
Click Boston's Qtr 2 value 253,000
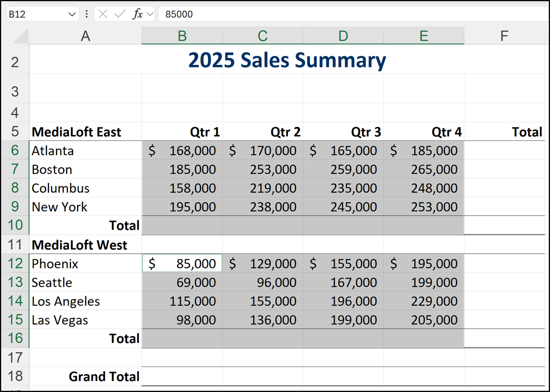tap(262, 170)
